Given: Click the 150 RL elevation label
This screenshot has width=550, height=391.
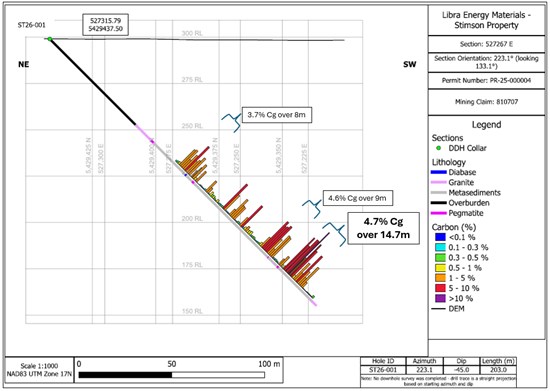Looking at the screenshot, I should 192,311.
